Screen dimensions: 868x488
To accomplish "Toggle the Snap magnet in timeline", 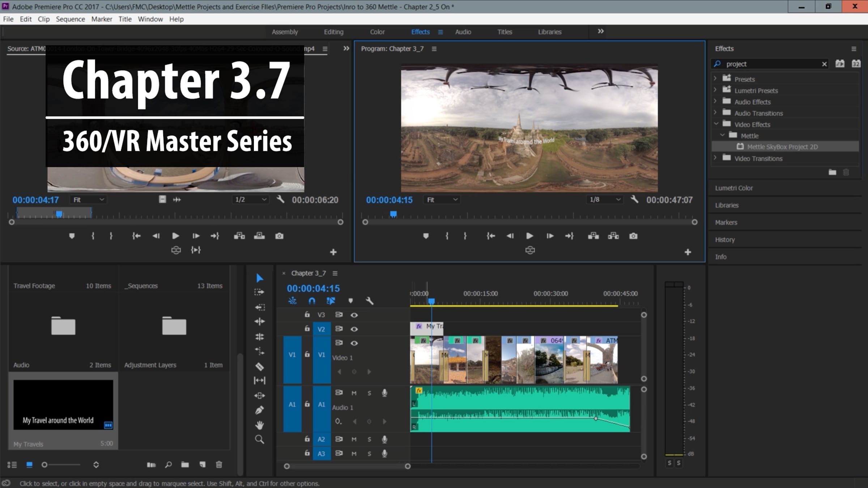I will (312, 301).
